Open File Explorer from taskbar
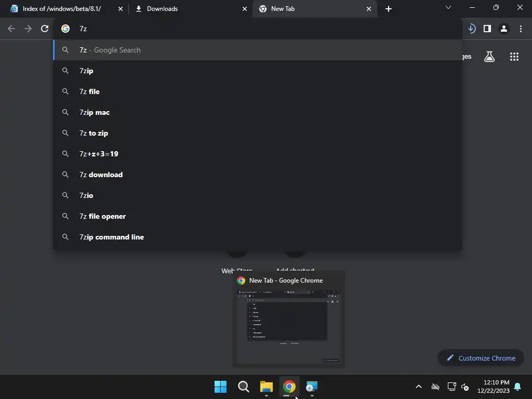The image size is (532, 399). point(267,387)
